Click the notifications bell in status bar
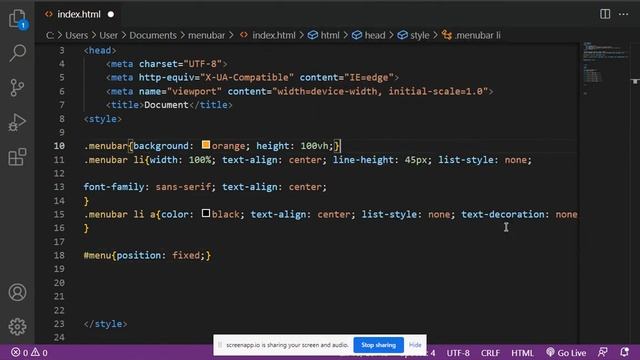 [x=624, y=352]
